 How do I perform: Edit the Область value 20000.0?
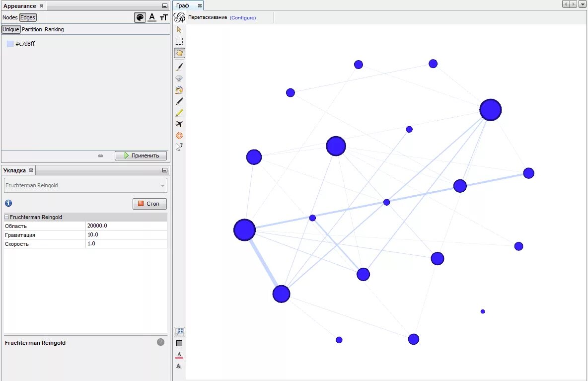tap(126, 226)
